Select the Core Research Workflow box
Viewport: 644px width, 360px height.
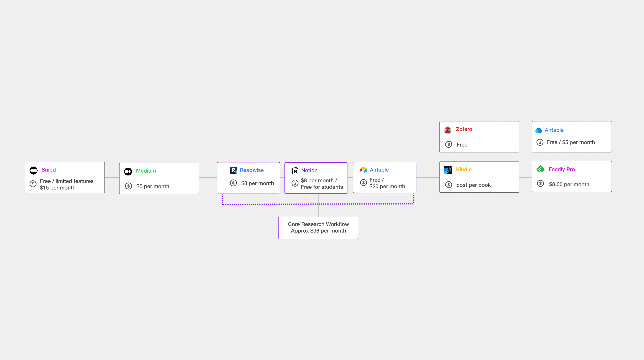point(318,227)
